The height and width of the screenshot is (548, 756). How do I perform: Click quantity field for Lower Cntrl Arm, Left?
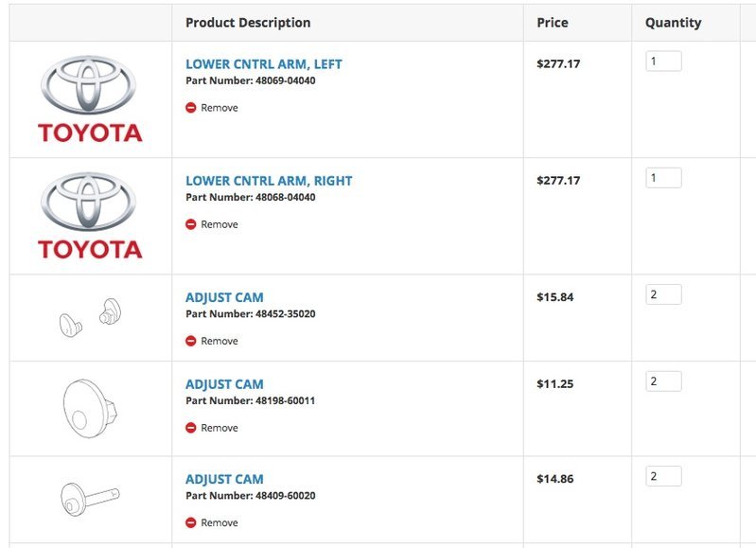(x=663, y=62)
